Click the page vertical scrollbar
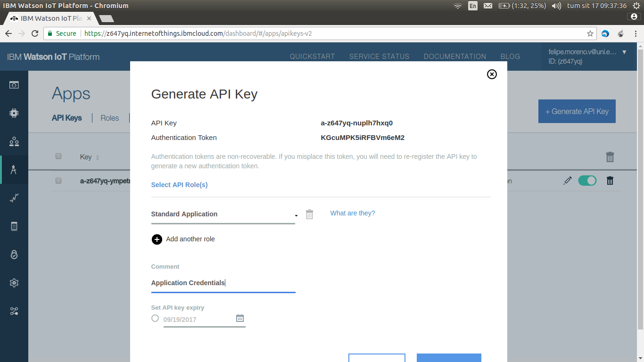Image resolution: width=644 pixels, height=362 pixels. 640,189
